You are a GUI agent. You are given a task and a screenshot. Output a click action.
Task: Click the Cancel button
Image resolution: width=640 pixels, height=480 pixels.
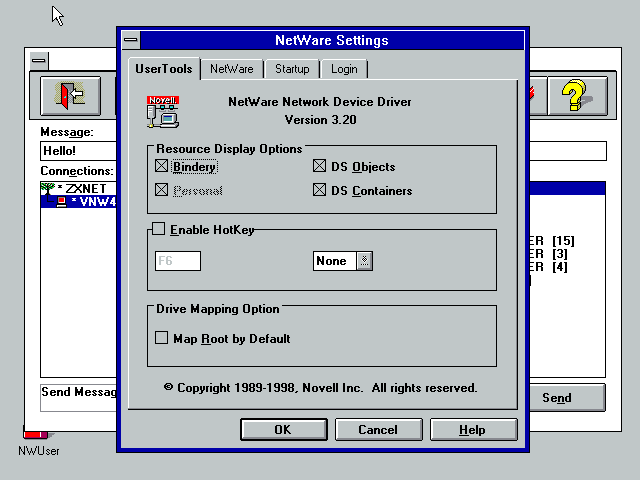[378, 429]
